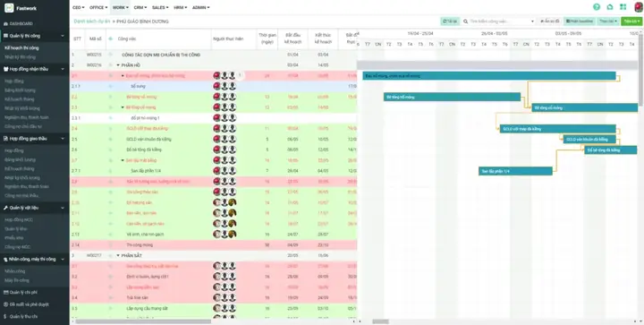Click the Fastwork logo icon
This screenshot has width=644, height=325.
click(9, 8)
